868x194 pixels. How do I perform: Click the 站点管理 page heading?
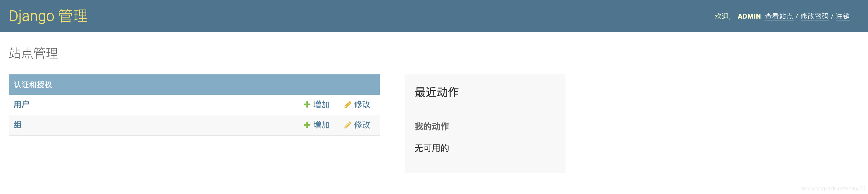pyautogui.click(x=33, y=53)
